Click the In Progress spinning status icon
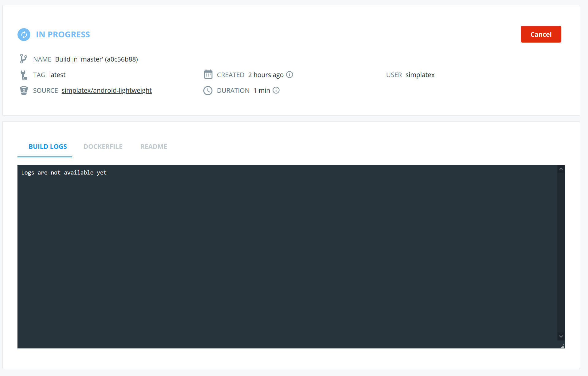The width and height of the screenshot is (588, 376). (x=24, y=35)
